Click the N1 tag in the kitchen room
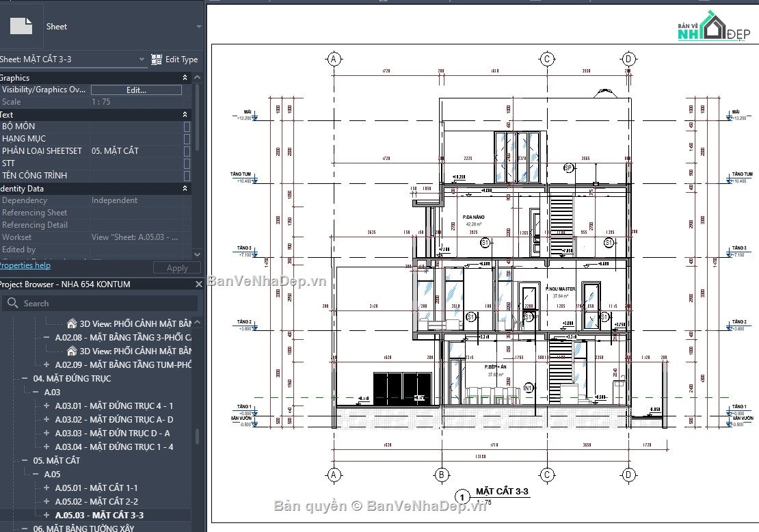Viewport: 759px width, 532px height. [x=528, y=388]
